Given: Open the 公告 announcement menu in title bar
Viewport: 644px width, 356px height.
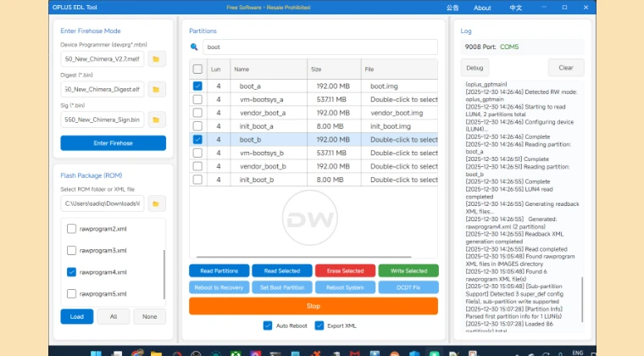Looking at the screenshot, I should pos(452,8).
